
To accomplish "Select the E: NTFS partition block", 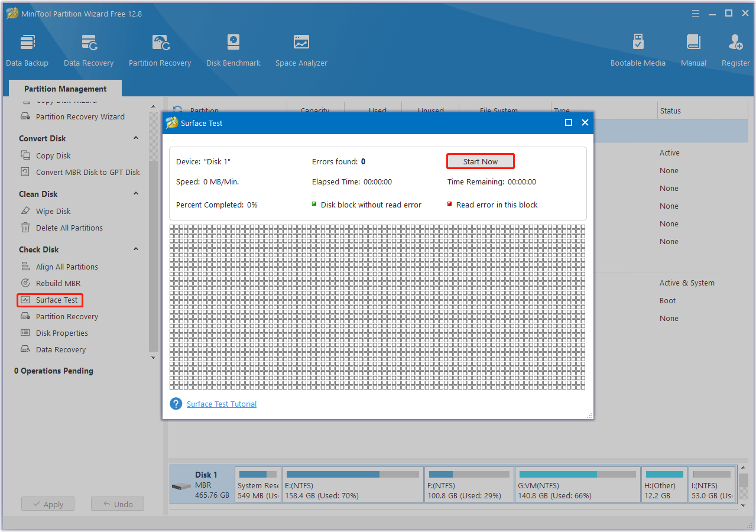I will tap(352, 485).
